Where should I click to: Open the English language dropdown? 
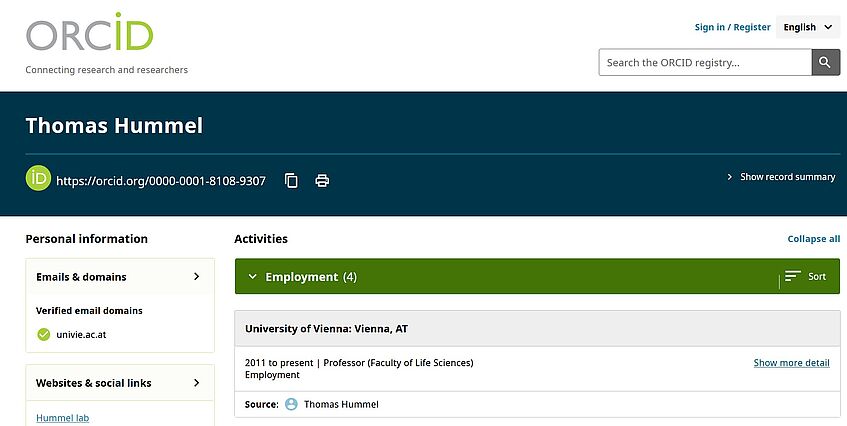pyautogui.click(x=807, y=27)
